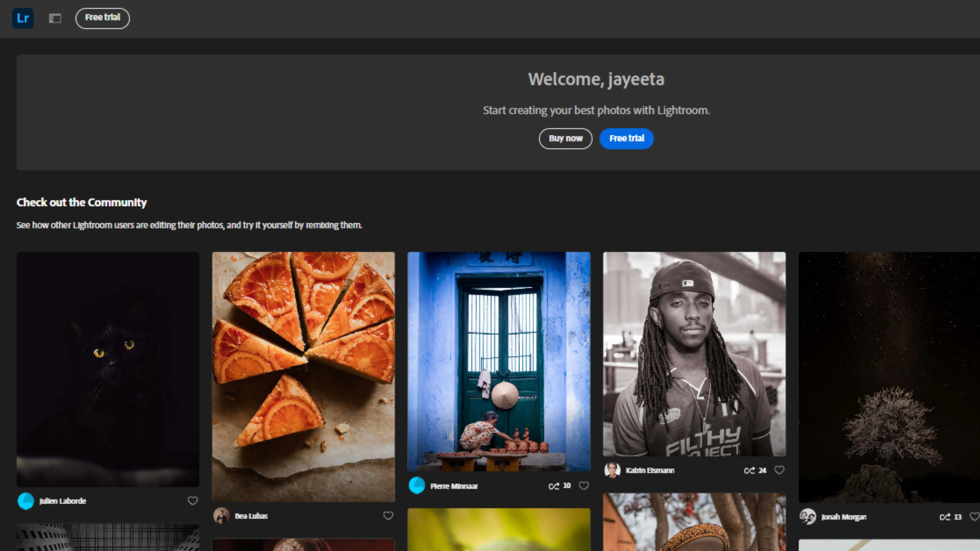
Task: Open Julien Laborde author name
Action: tap(63, 501)
